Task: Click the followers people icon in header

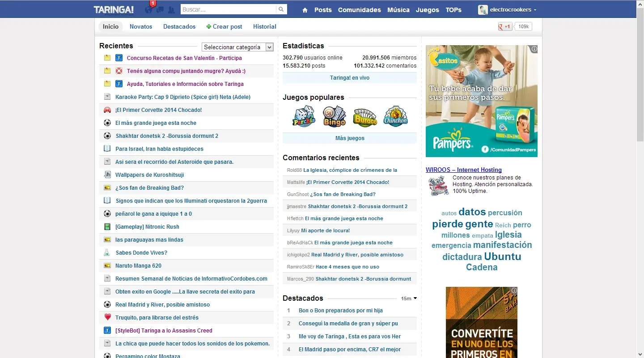Action: pyautogui.click(x=171, y=10)
